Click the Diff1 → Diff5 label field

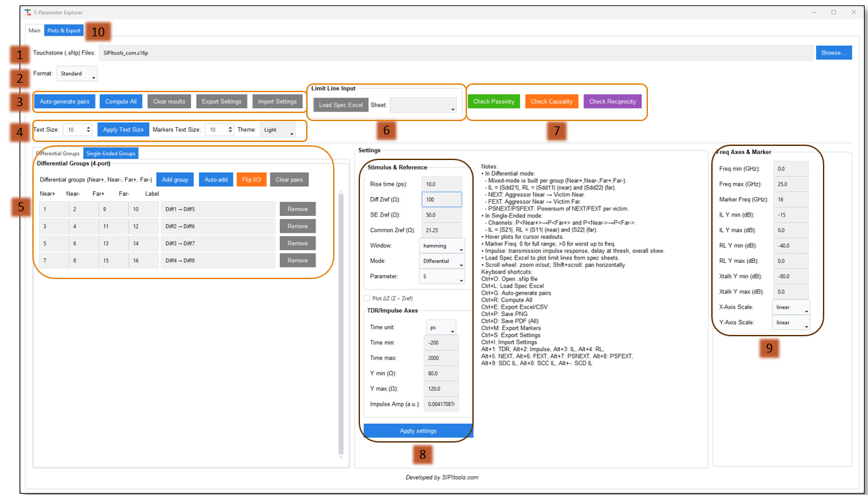218,209
